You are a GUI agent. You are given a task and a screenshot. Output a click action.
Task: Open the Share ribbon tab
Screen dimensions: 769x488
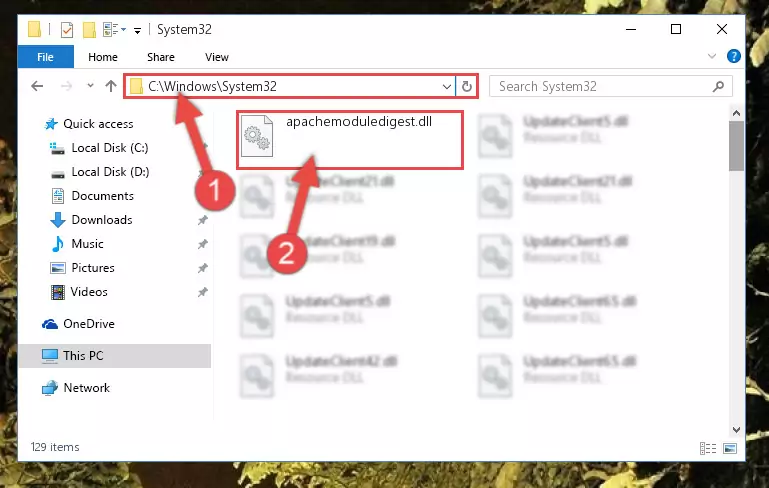coord(160,57)
